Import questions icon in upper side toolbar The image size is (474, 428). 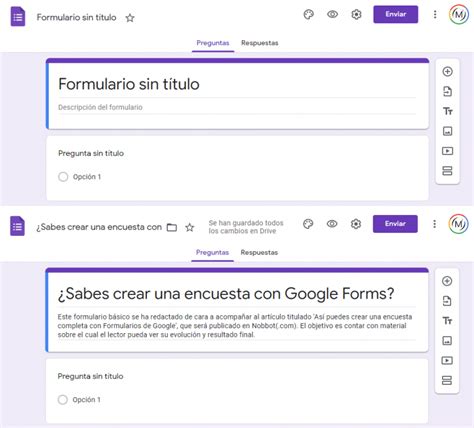pyautogui.click(x=447, y=91)
